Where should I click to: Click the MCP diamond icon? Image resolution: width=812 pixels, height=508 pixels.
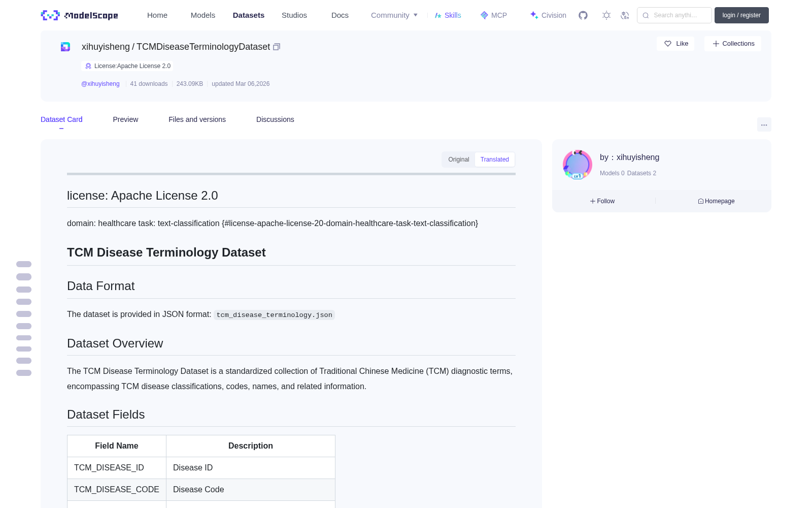(484, 15)
